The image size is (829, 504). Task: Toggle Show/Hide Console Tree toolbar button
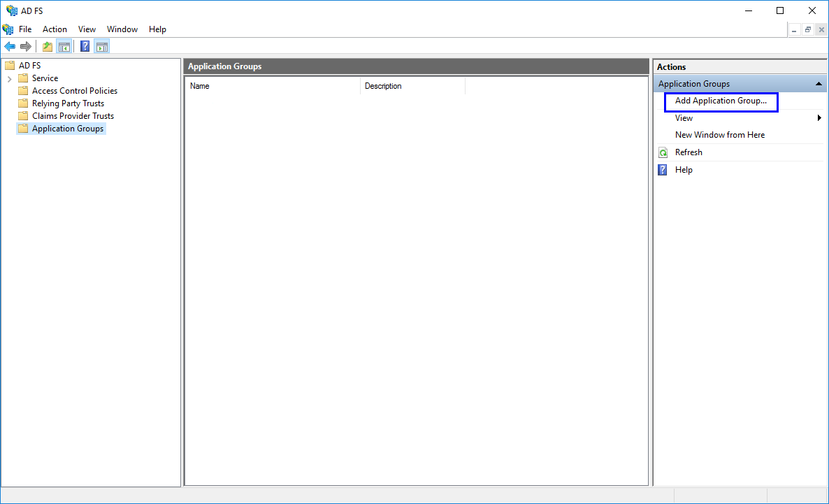click(64, 47)
